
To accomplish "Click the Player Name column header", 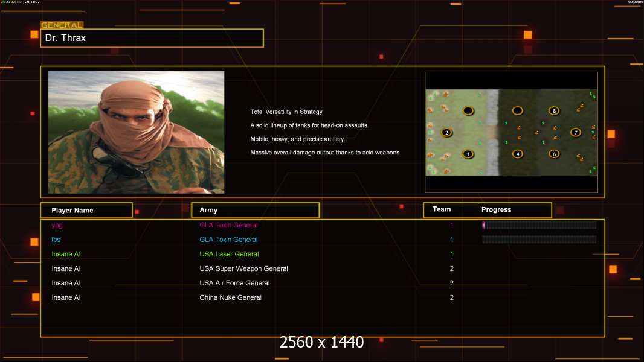I will pos(86,211).
